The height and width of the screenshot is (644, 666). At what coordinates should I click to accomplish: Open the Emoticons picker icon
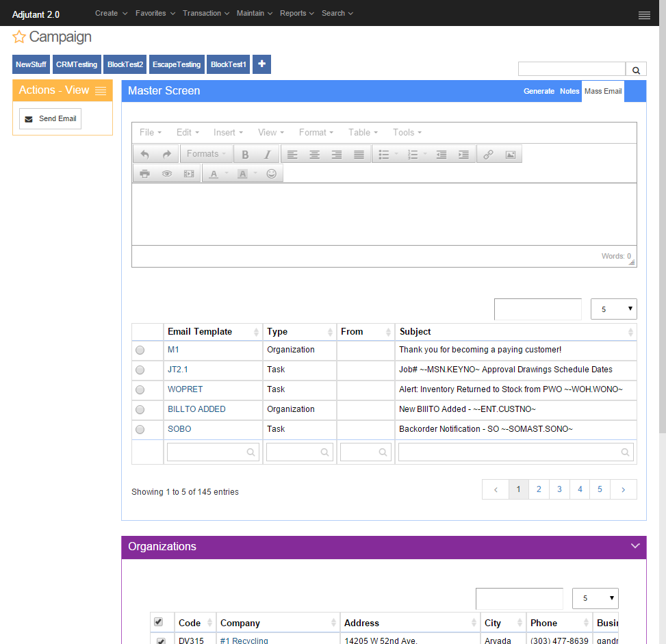click(x=271, y=174)
